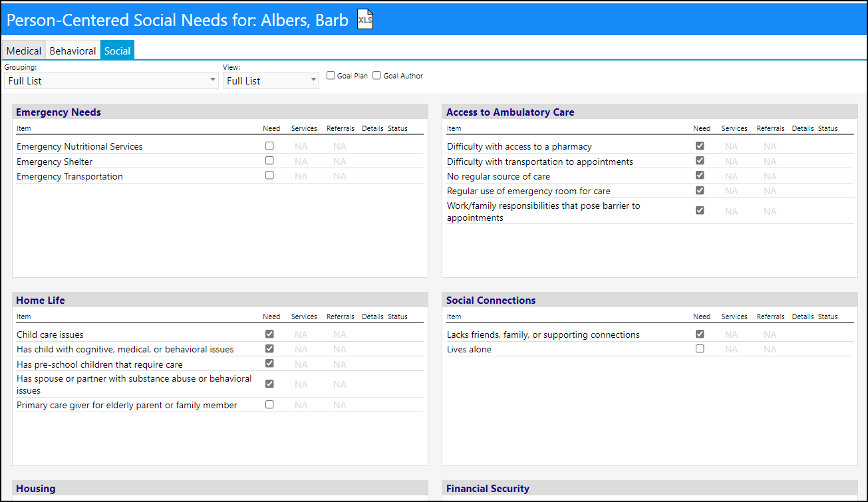Uncheck Need for Work/family responsibilities barrier
The height and width of the screenshot is (502, 868).
(x=700, y=210)
